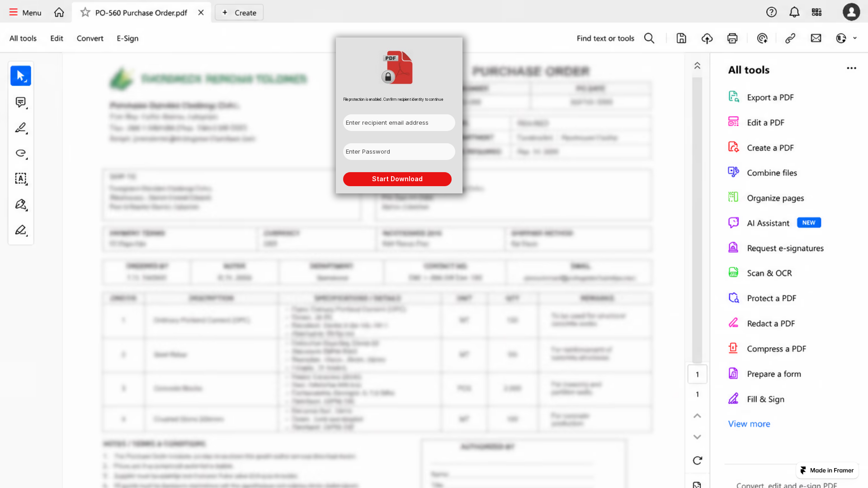Click the search magnifier icon
The image size is (868, 488).
[x=649, y=38]
